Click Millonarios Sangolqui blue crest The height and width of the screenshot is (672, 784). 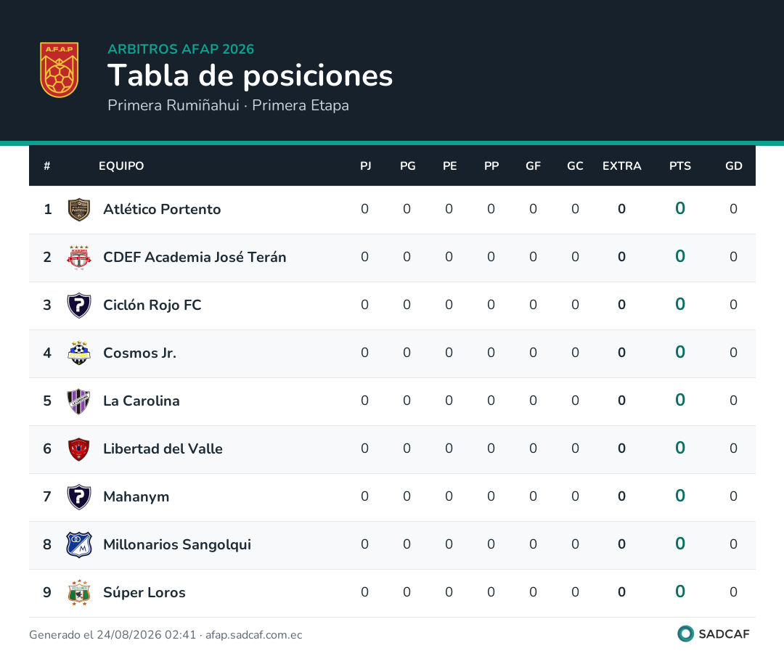[x=79, y=544]
